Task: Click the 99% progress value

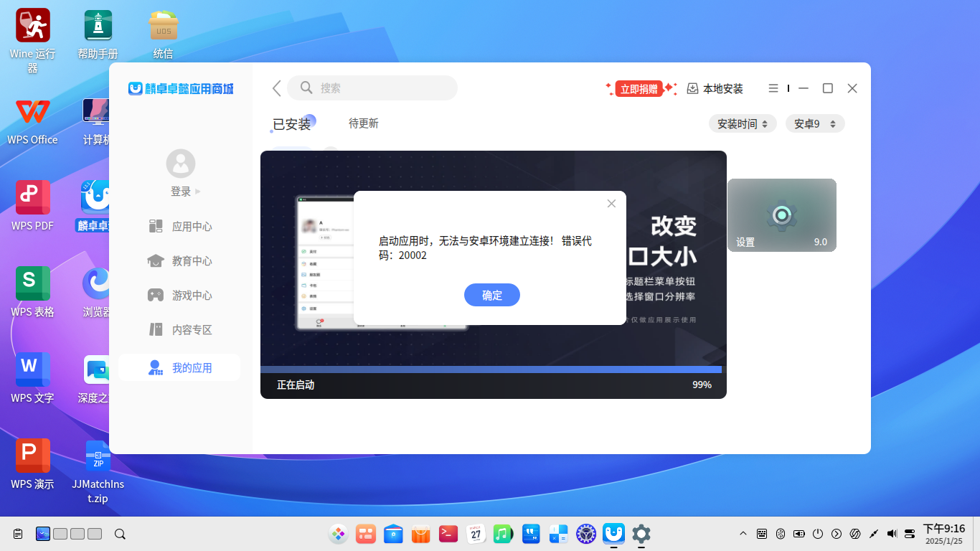Action: (702, 385)
